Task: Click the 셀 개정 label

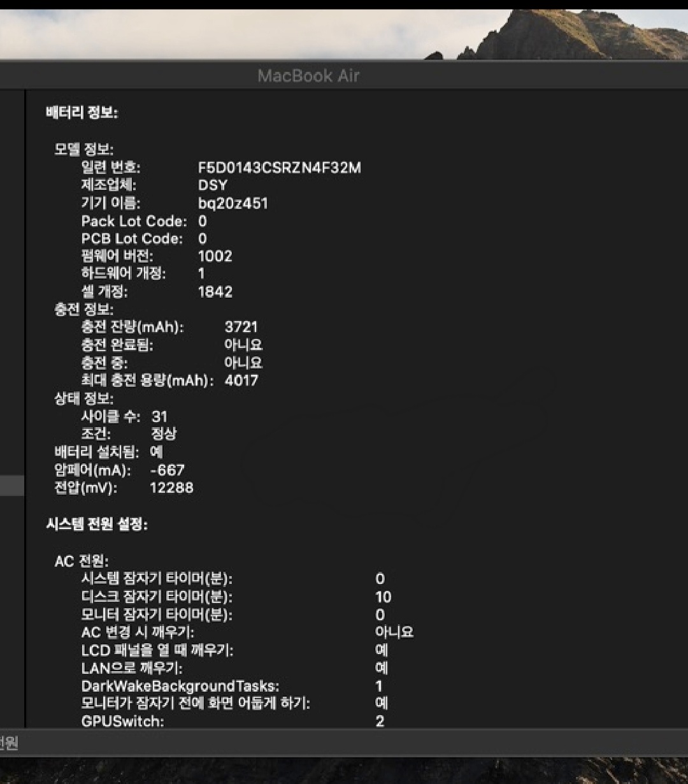Action: pos(104,292)
